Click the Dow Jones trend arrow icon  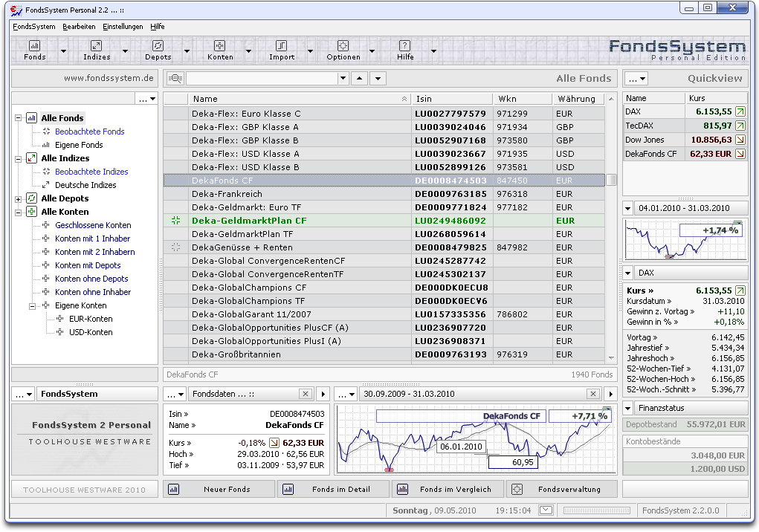point(740,140)
